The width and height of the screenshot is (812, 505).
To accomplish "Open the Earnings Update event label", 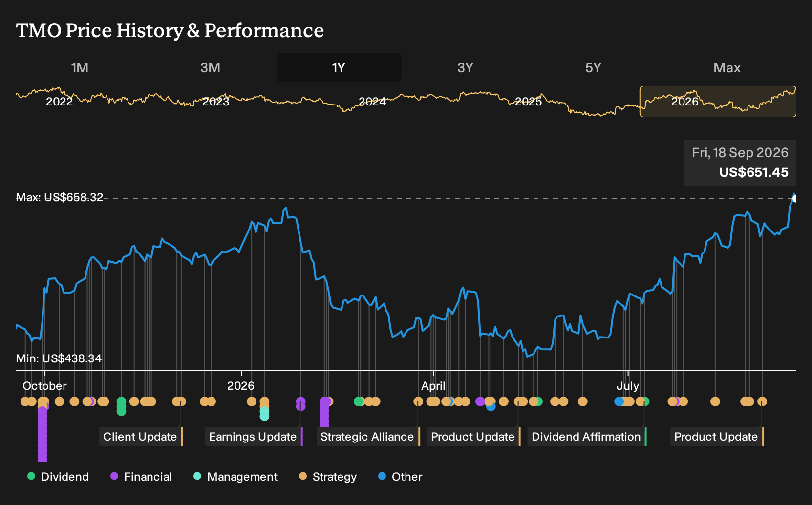I will click(x=254, y=437).
